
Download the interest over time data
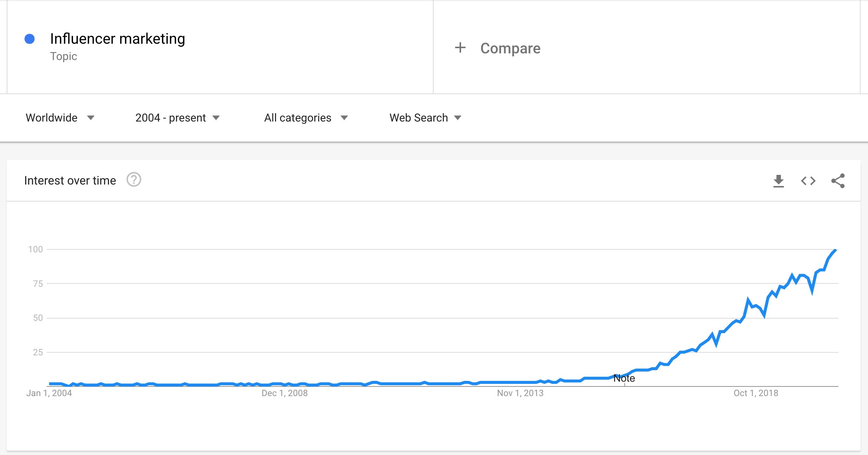coord(779,180)
